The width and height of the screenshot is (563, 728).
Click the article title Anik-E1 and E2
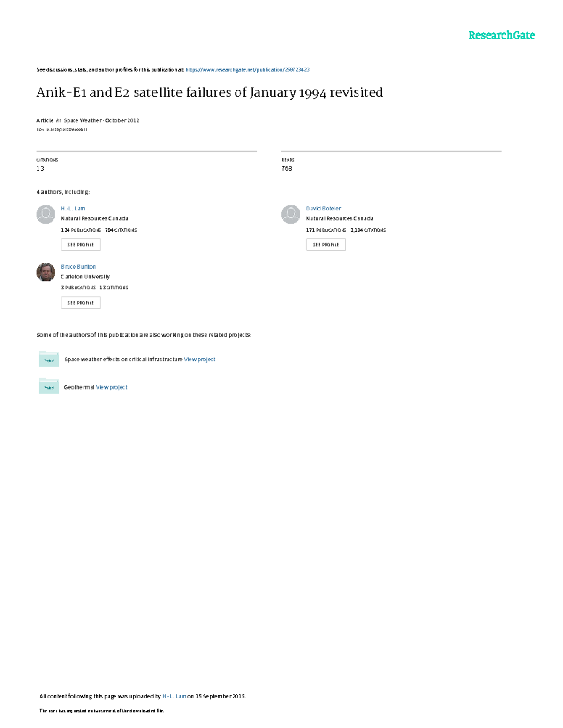click(210, 92)
